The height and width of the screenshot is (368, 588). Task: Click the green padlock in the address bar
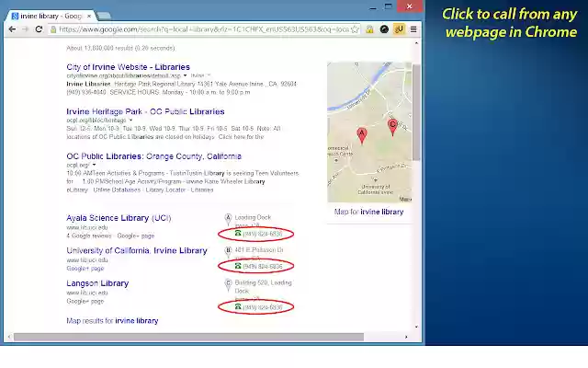[x=53, y=29]
